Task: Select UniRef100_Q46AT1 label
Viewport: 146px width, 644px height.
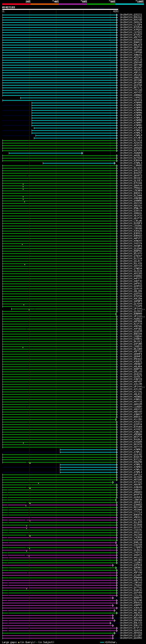Action: click(x=131, y=555)
